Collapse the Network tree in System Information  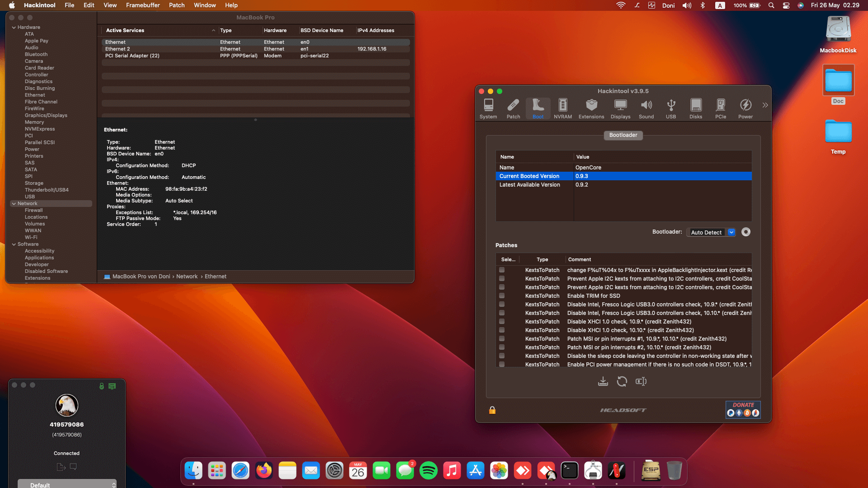(14, 204)
